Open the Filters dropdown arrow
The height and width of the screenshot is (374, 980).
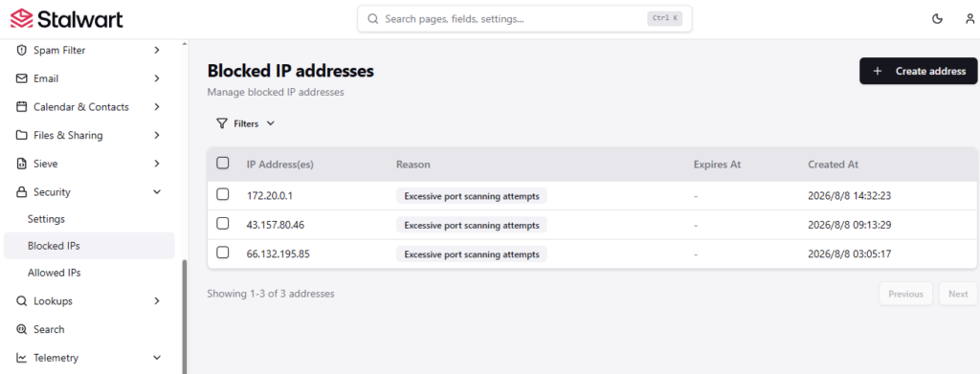(271, 123)
